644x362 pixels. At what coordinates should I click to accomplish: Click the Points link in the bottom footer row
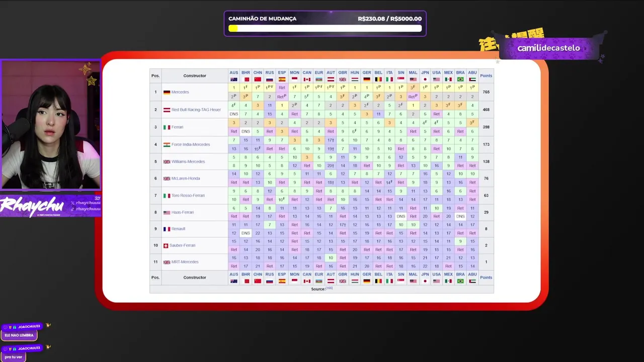coord(486,278)
